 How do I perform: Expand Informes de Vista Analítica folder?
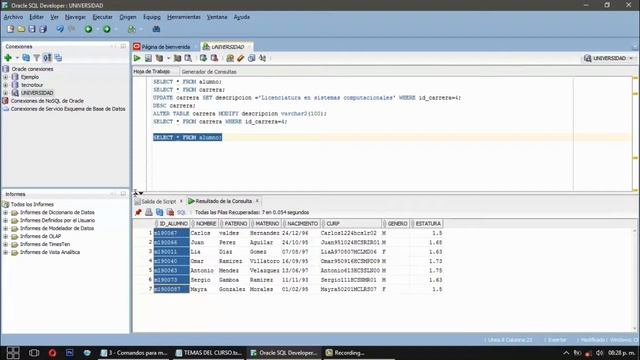pyautogui.click(x=6, y=252)
